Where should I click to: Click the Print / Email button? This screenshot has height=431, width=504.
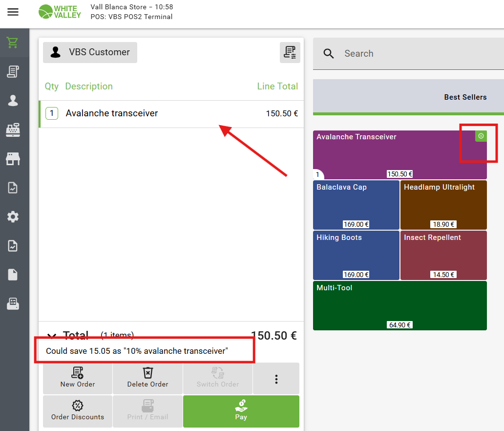(147, 411)
